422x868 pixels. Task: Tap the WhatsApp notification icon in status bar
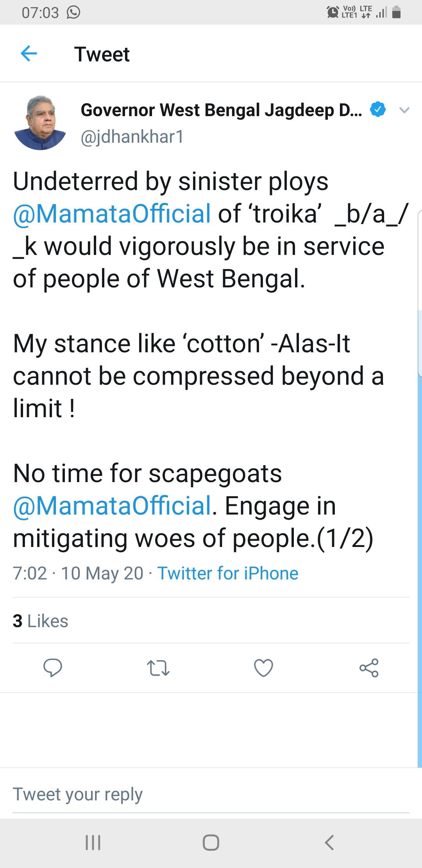(x=73, y=13)
